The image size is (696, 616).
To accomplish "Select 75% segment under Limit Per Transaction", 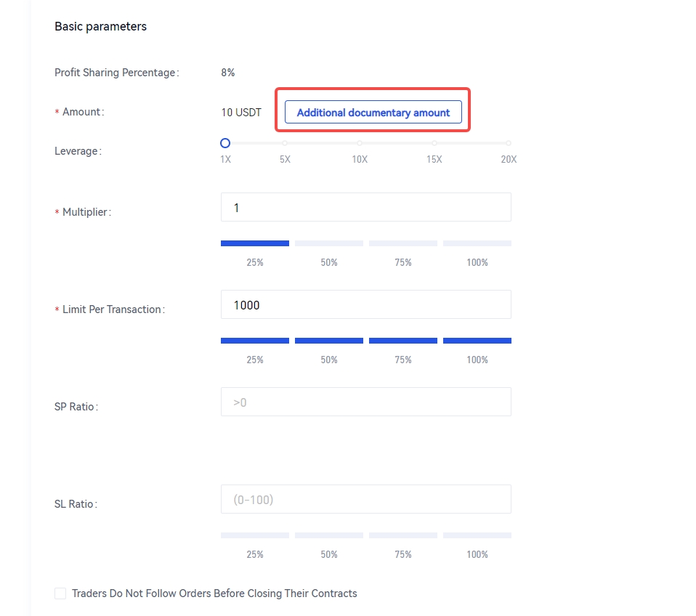I will (x=403, y=341).
